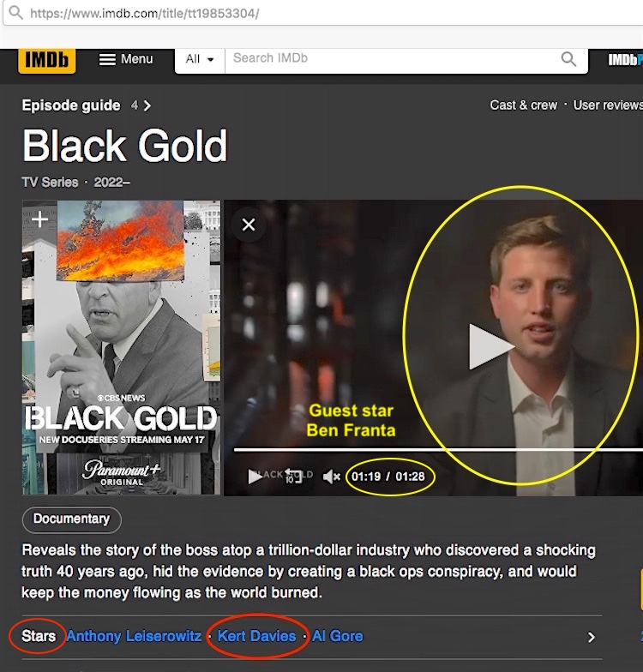Unmute the trailer audio
This screenshot has width=643, height=672.
331,477
